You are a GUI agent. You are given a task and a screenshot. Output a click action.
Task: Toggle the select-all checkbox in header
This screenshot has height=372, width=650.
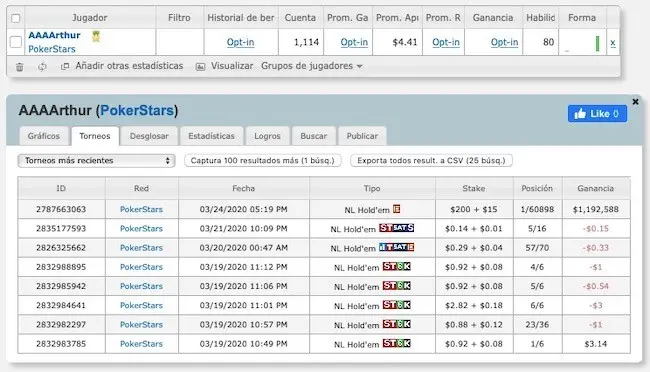pos(16,18)
